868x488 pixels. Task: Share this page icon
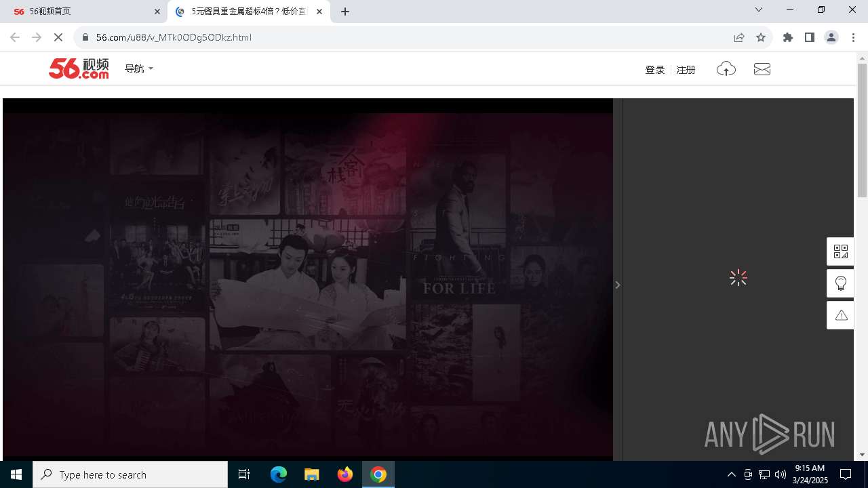[739, 37]
